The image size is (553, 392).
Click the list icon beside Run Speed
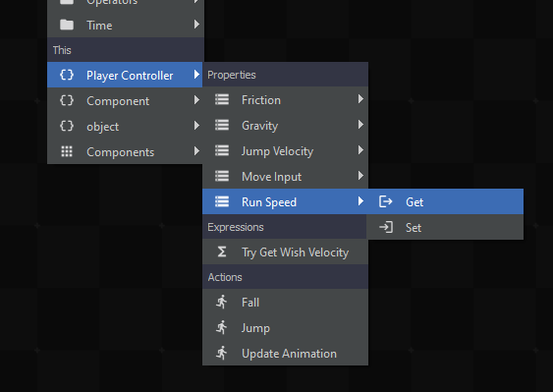tap(222, 201)
